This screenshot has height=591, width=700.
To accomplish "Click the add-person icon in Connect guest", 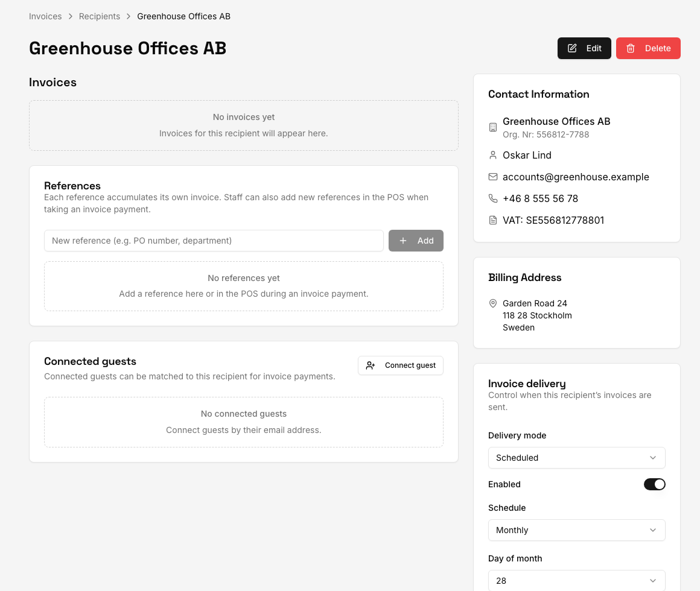I will click(x=370, y=365).
